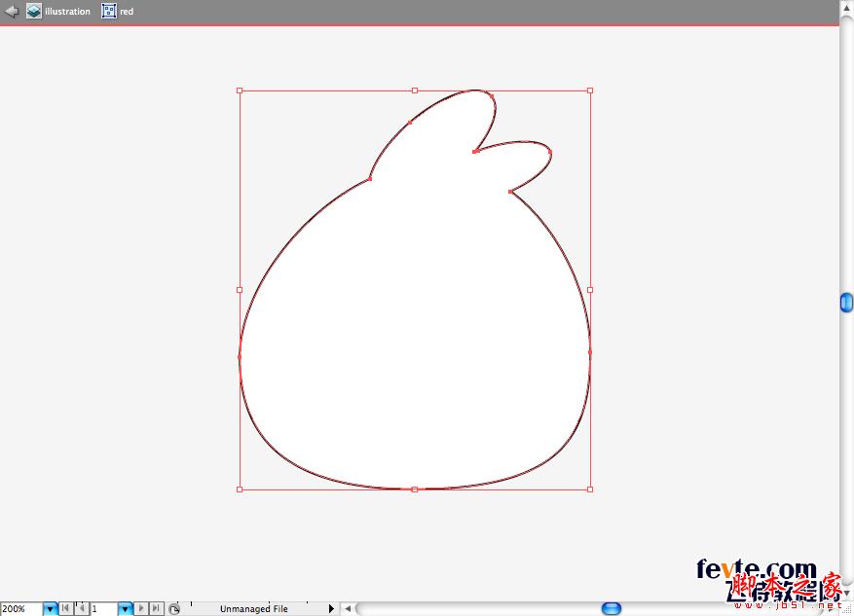Go to the last artboard
Image resolution: width=854 pixels, height=616 pixels.
tap(157, 608)
